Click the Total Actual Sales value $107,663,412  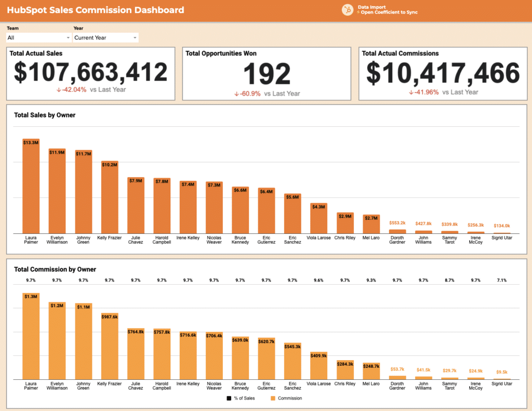tap(90, 72)
